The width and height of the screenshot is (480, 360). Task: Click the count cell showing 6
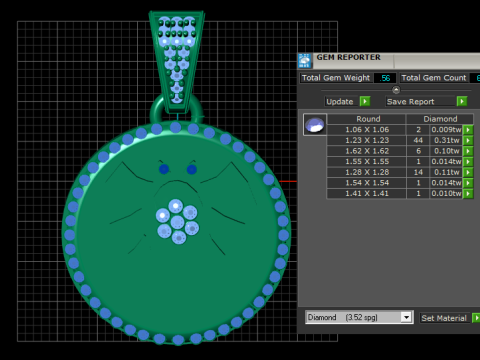point(418,151)
